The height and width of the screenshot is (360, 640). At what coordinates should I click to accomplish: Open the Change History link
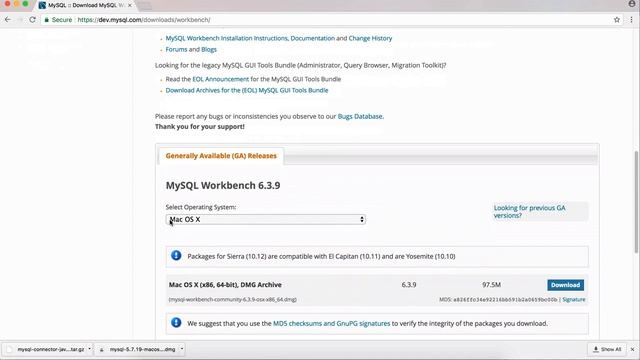(x=370, y=38)
